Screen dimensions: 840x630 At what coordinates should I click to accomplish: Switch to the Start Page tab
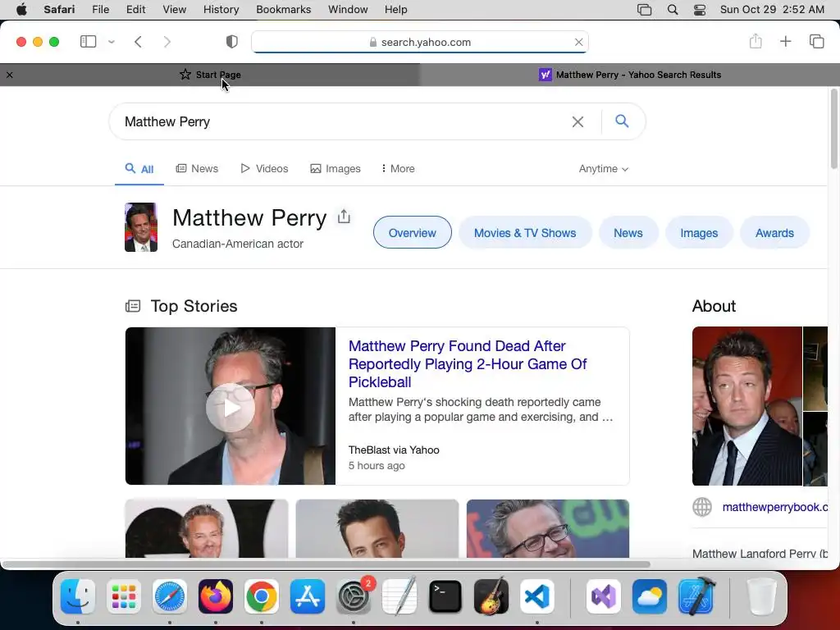tap(210, 75)
